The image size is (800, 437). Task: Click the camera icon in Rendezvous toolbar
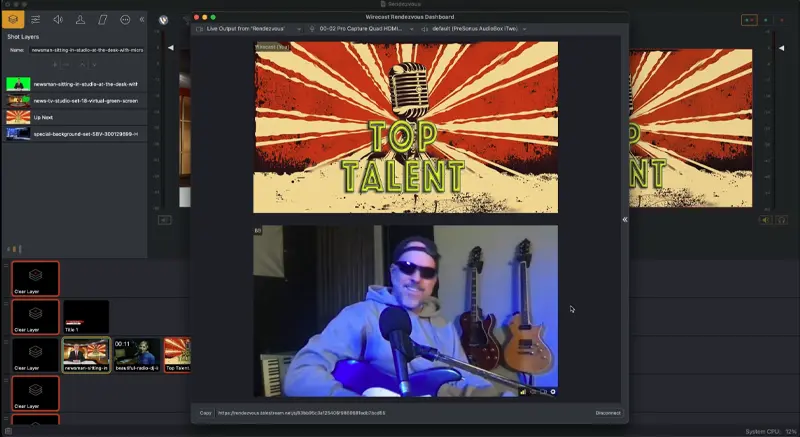click(199, 29)
